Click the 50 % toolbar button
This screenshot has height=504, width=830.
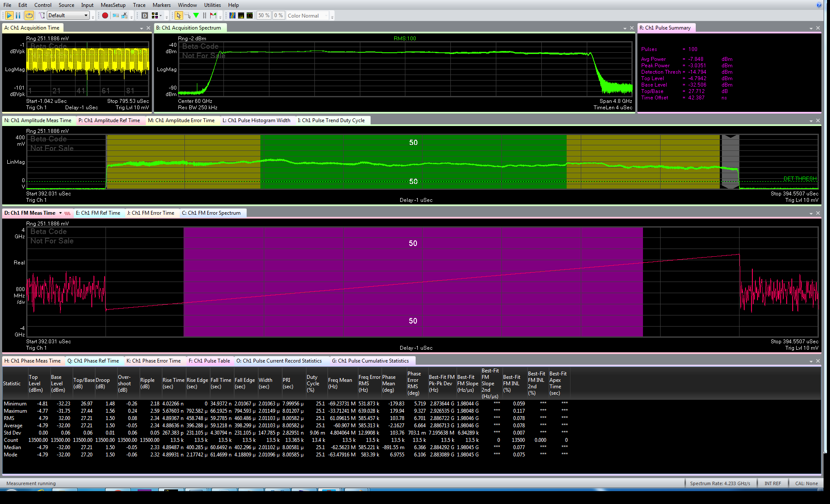click(264, 15)
